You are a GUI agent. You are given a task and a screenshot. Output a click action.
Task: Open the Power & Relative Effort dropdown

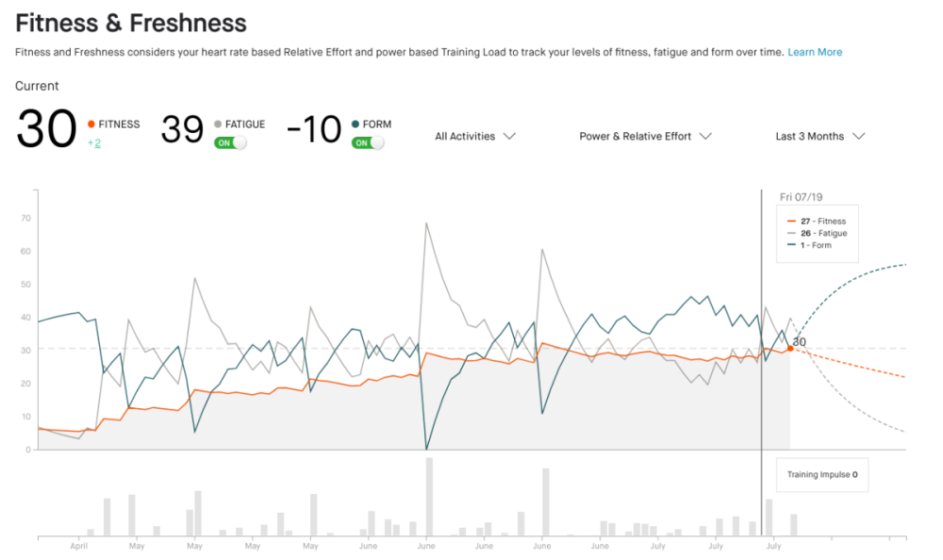[645, 137]
